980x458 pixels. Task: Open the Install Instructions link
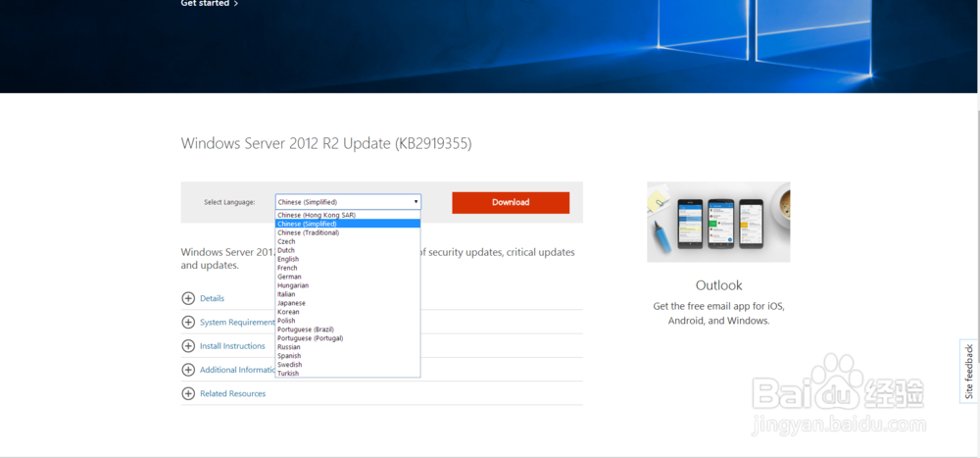(232, 346)
